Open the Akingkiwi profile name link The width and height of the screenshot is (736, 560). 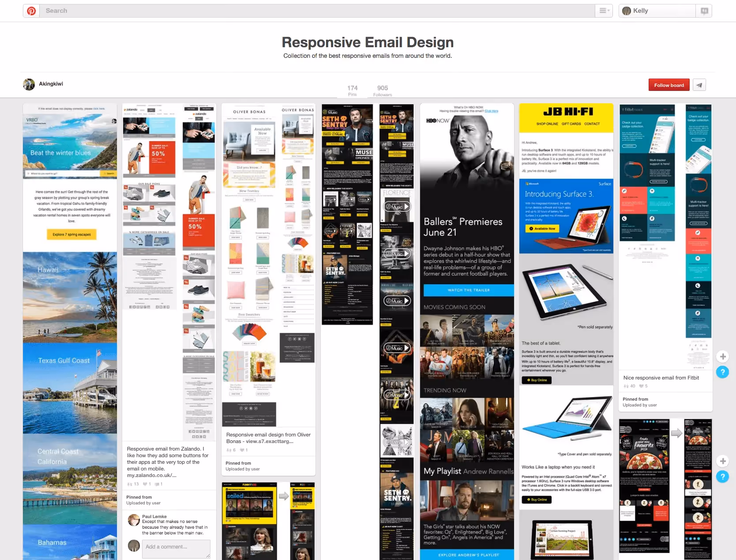pos(51,84)
